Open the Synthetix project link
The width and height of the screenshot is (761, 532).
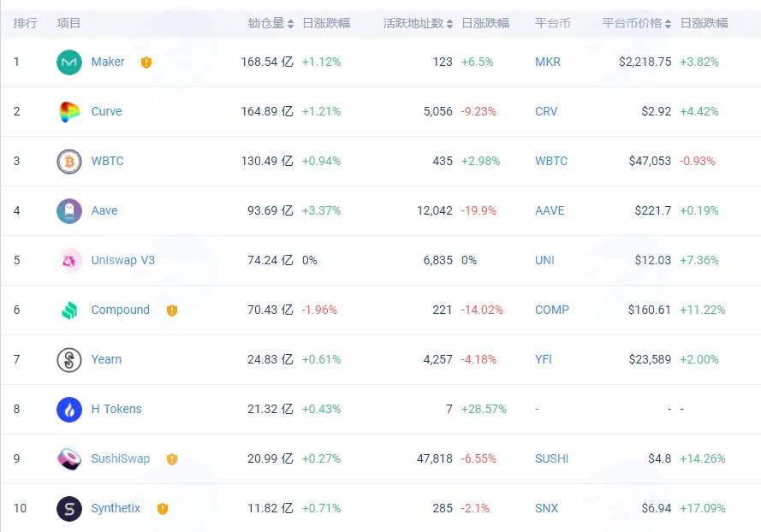click(x=116, y=508)
